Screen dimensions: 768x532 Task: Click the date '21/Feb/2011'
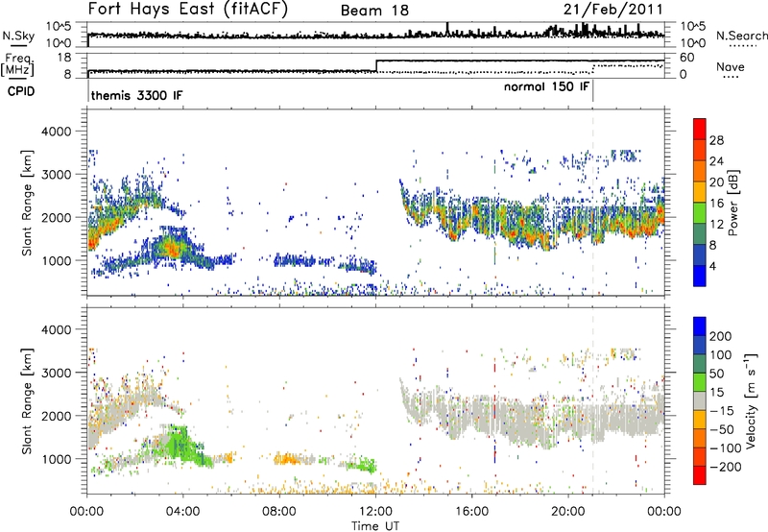point(612,9)
